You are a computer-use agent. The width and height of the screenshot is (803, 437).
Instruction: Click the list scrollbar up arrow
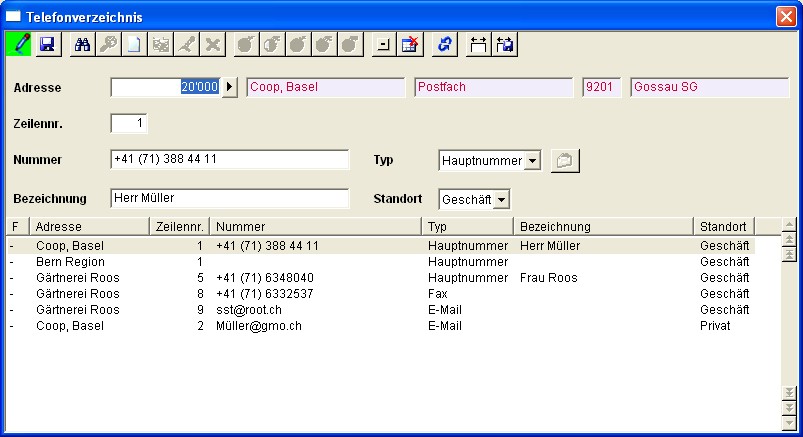click(789, 224)
